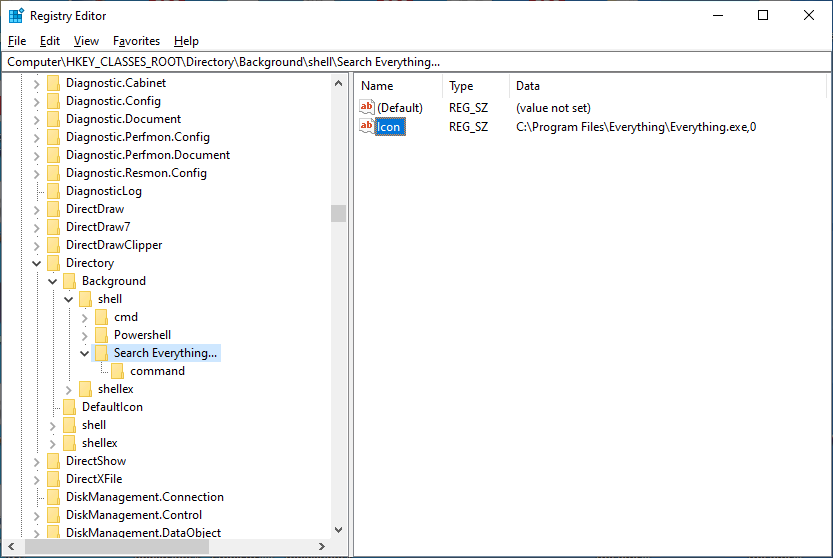Screen dimensions: 833x558
Task: Click the folder icon beside DirectShow
Action: pos(53,461)
